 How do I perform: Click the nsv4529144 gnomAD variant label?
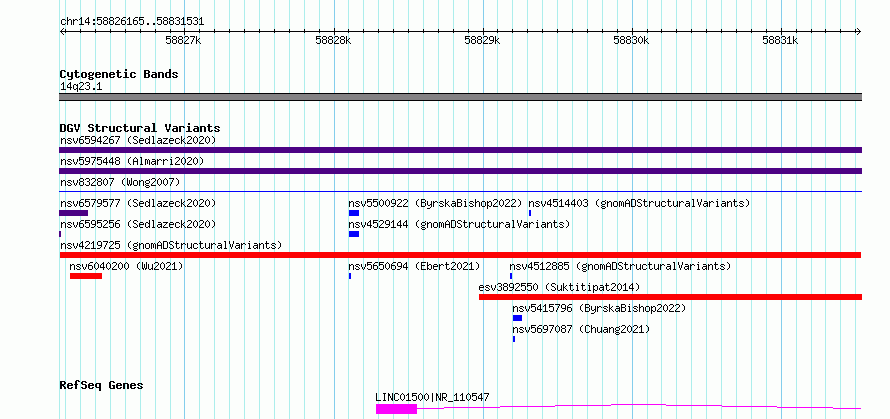click(x=459, y=224)
